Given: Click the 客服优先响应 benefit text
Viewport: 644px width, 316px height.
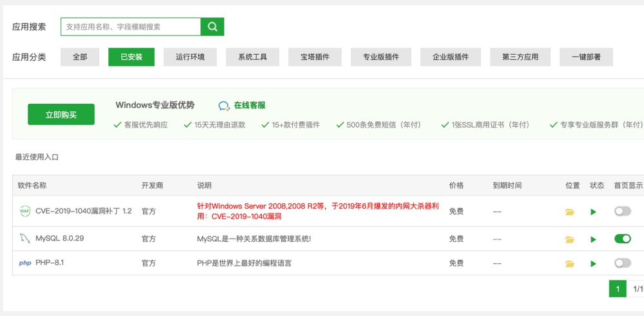Looking at the screenshot, I should [146, 125].
